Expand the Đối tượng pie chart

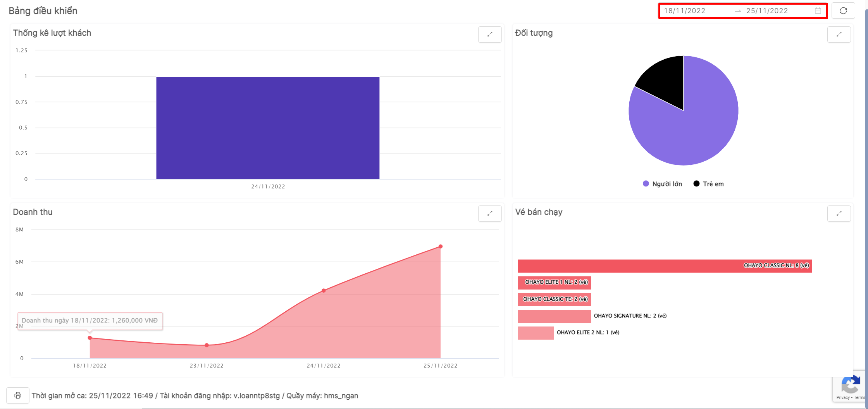pyautogui.click(x=839, y=35)
